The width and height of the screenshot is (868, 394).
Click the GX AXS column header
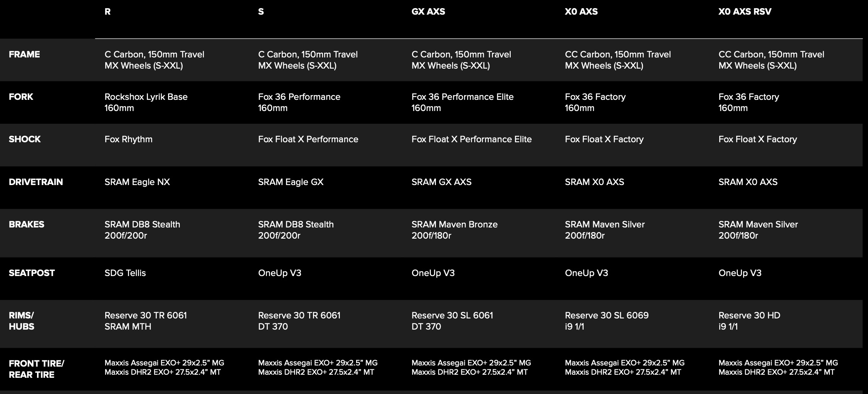[x=428, y=12]
